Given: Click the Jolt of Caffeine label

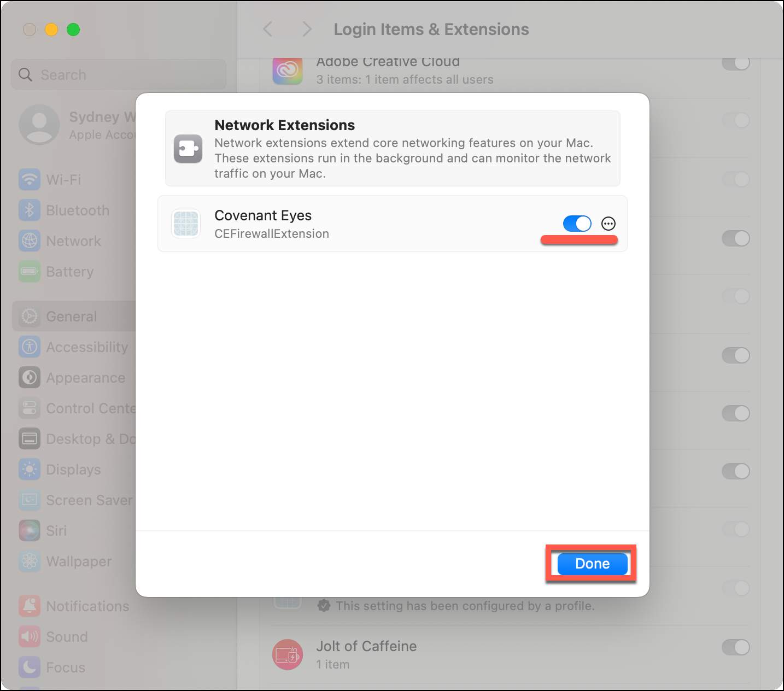Looking at the screenshot, I should [366, 646].
